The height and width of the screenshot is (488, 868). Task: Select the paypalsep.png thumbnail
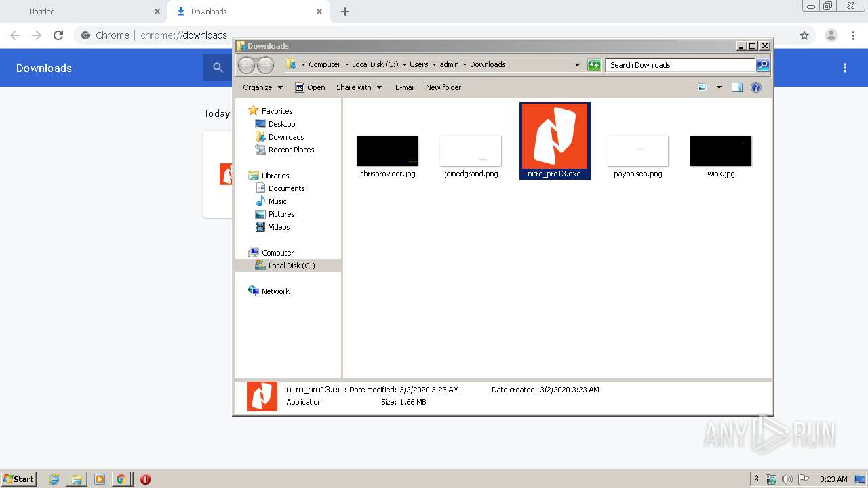click(x=637, y=150)
